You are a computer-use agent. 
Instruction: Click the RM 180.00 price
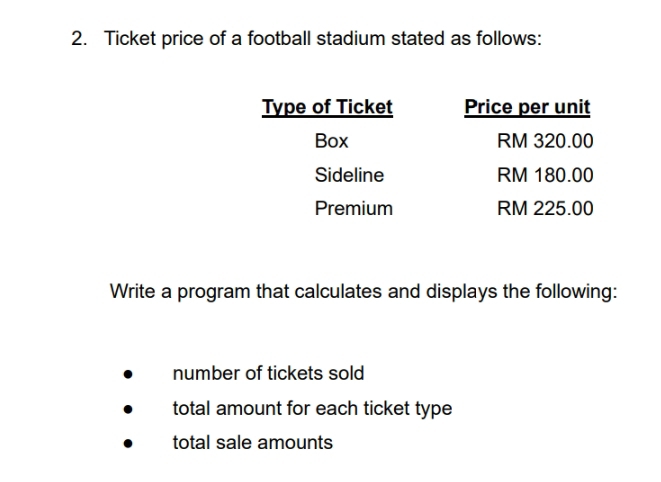545,175
